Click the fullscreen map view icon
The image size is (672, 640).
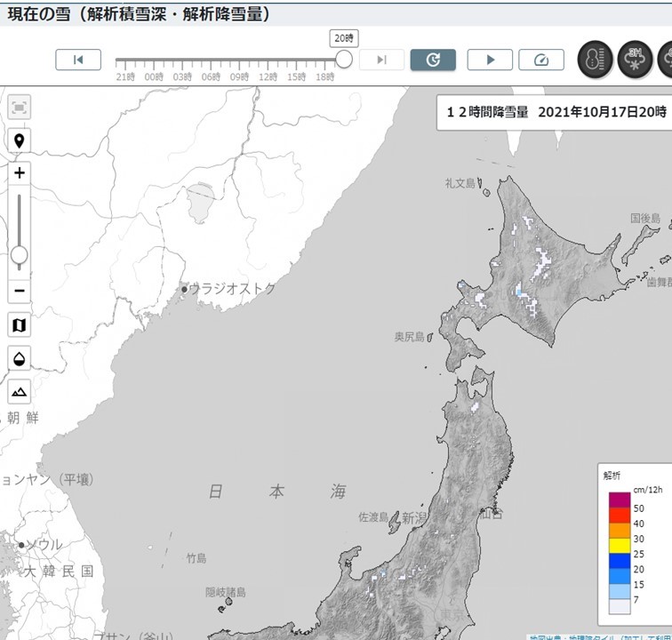[x=20, y=108]
